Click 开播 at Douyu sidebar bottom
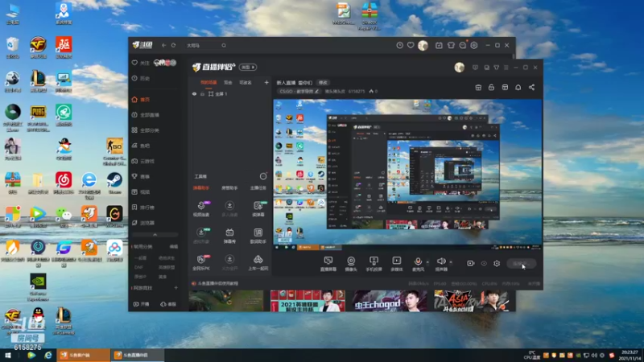This screenshot has height=362, width=644. pyautogui.click(x=142, y=304)
